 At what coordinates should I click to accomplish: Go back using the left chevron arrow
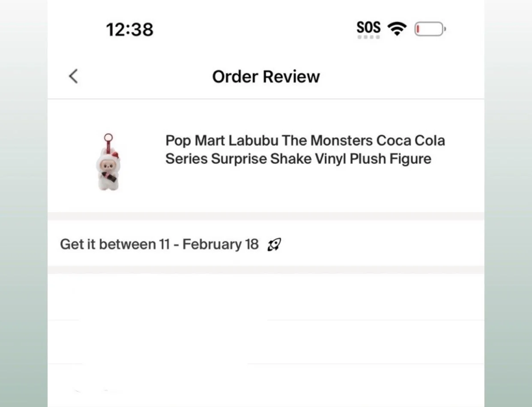[73, 77]
